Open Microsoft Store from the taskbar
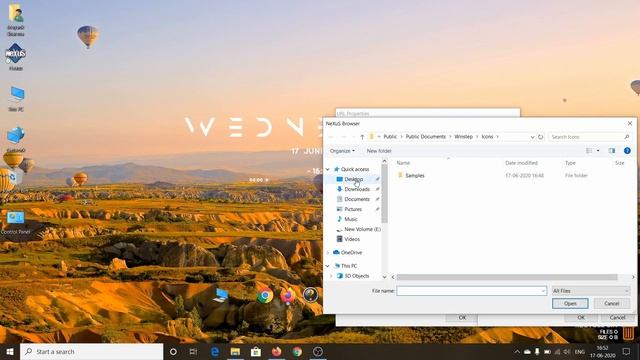The height and width of the screenshot is (360, 640). (x=256, y=351)
